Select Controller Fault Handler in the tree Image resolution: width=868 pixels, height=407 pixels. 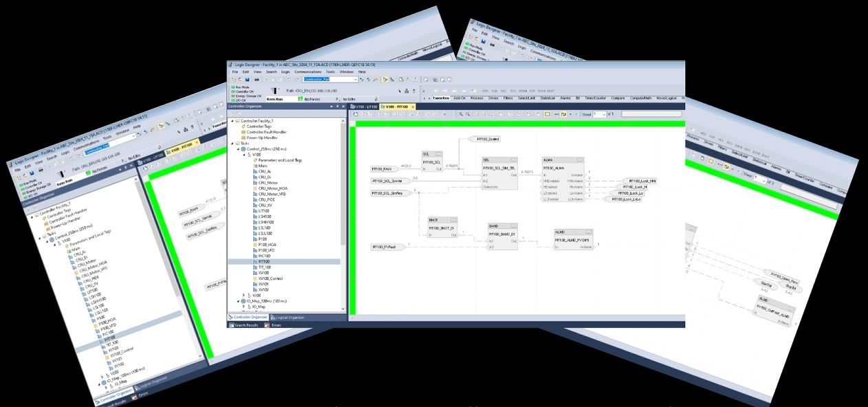point(265,132)
